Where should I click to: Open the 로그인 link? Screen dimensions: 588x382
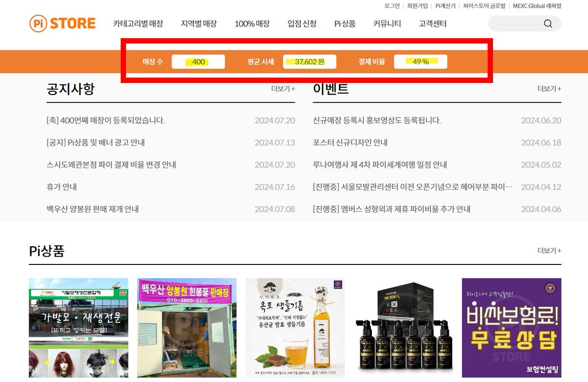click(392, 6)
